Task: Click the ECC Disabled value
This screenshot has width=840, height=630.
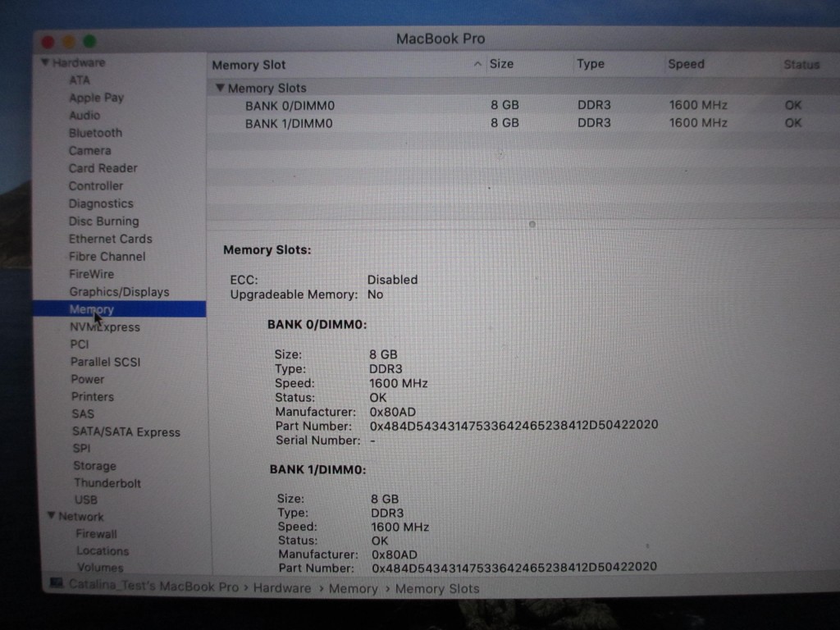Action: [392, 280]
